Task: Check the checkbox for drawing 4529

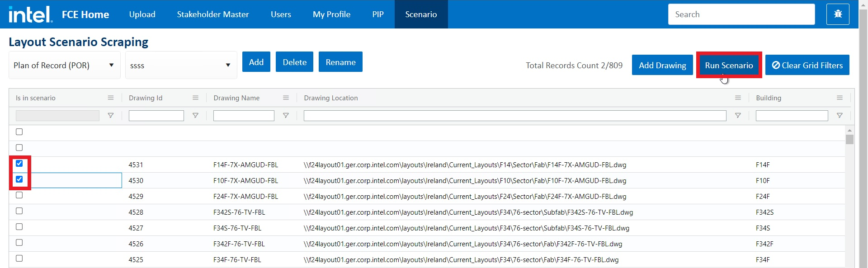Action: pos(19,195)
